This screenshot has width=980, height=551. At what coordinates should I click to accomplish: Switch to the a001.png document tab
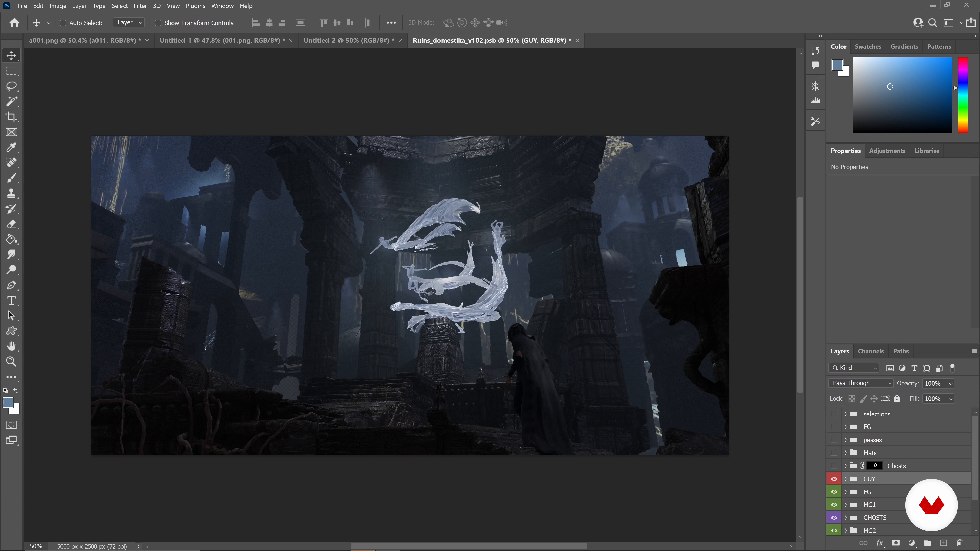85,40
